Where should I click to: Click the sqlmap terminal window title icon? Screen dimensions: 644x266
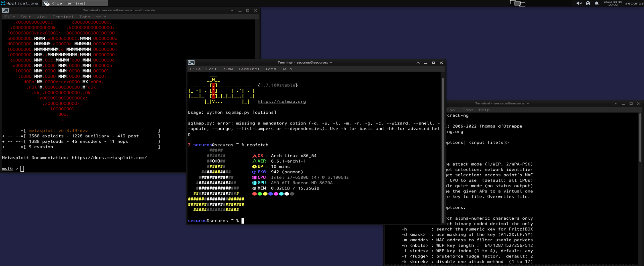(191, 63)
